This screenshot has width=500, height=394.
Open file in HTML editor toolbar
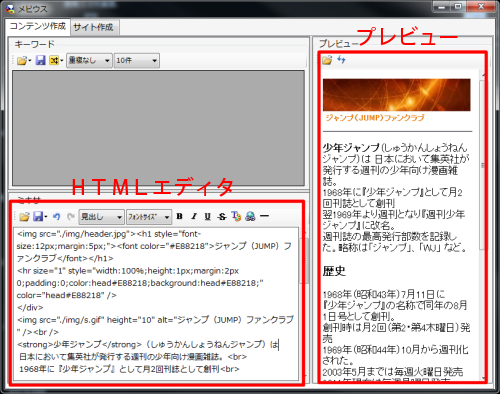coord(24,217)
